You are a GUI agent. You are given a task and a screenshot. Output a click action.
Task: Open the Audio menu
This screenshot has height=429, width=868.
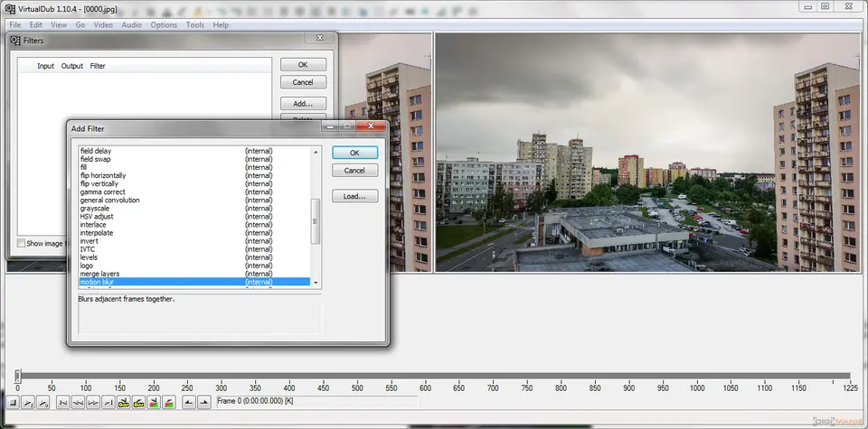(131, 24)
